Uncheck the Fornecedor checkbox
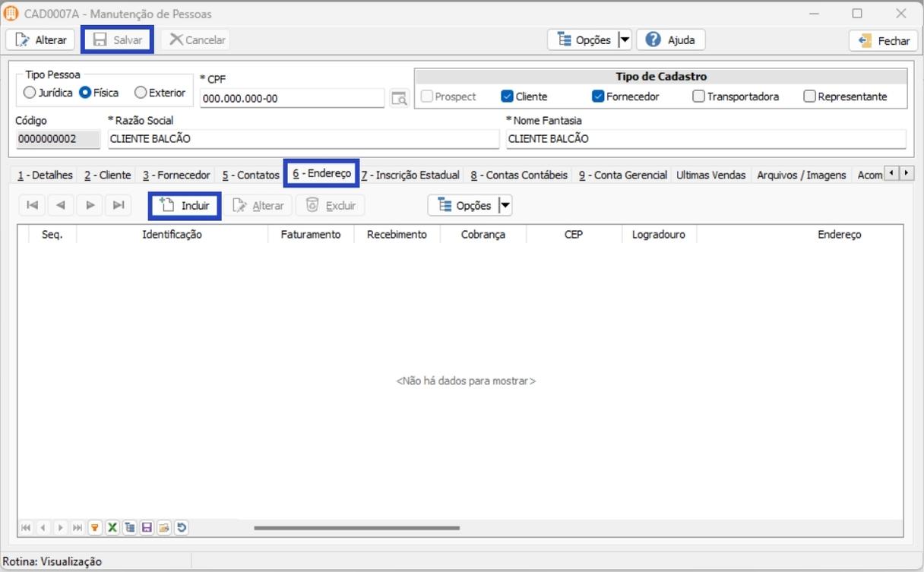This screenshot has width=924, height=572. click(x=598, y=96)
